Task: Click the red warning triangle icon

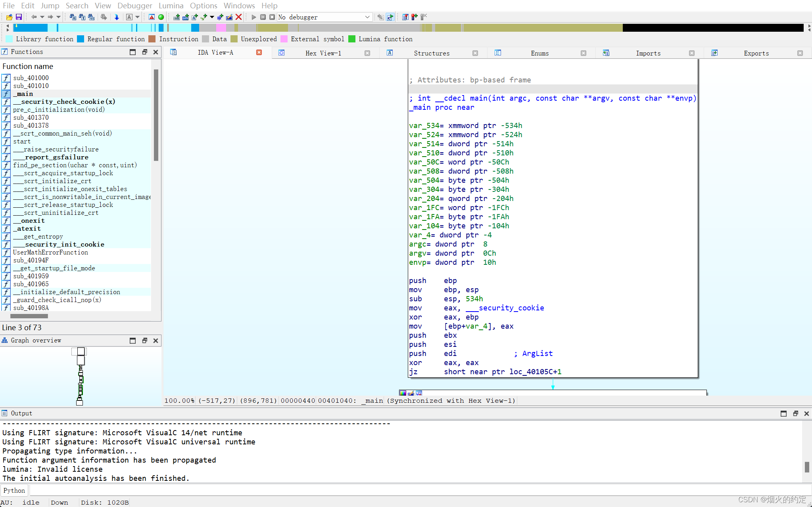Action: click(x=152, y=17)
